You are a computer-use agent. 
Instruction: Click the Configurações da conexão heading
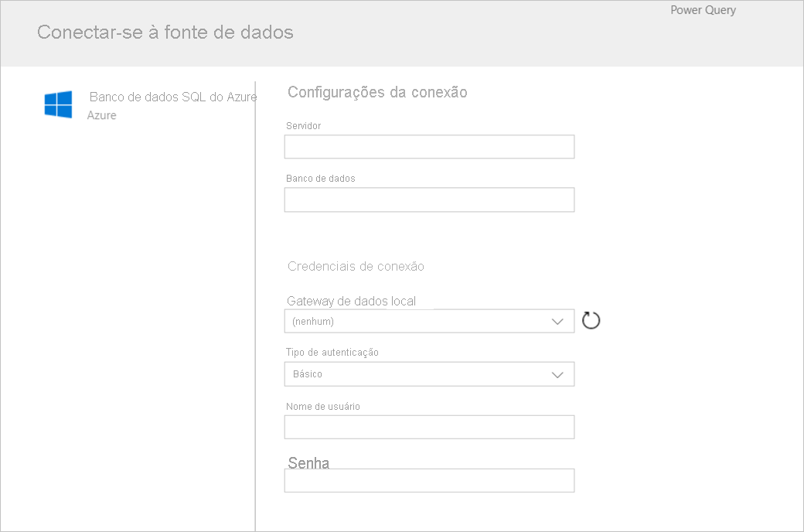pos(377,92)
